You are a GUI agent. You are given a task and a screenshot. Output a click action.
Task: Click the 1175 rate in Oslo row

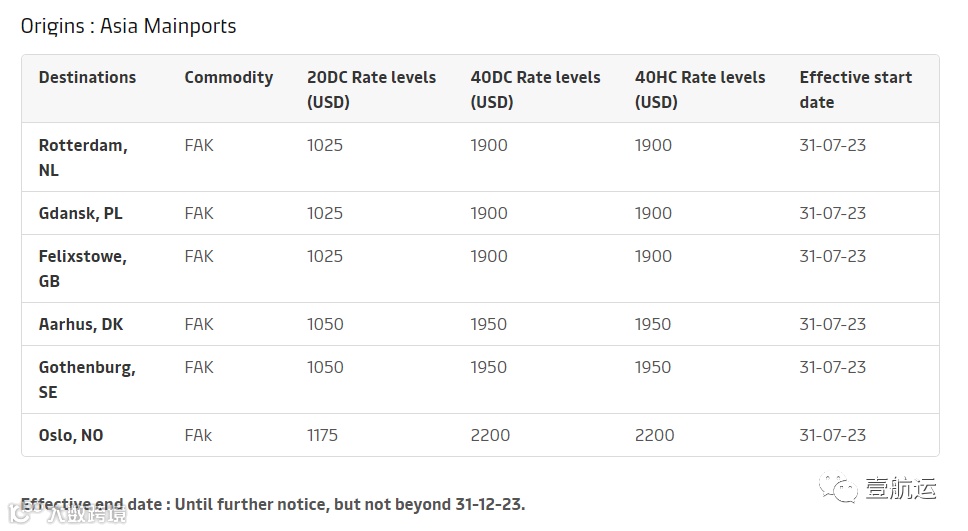point(322,435)
